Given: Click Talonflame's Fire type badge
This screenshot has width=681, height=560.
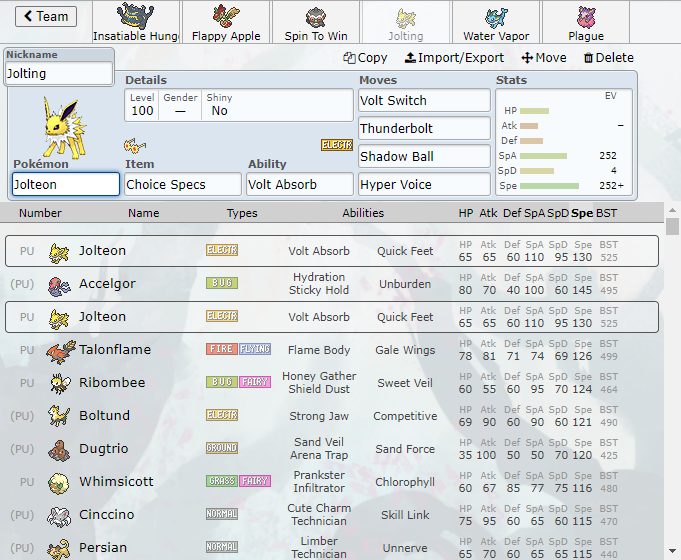Looking at the screenshot, I should [x=222, y=349].
